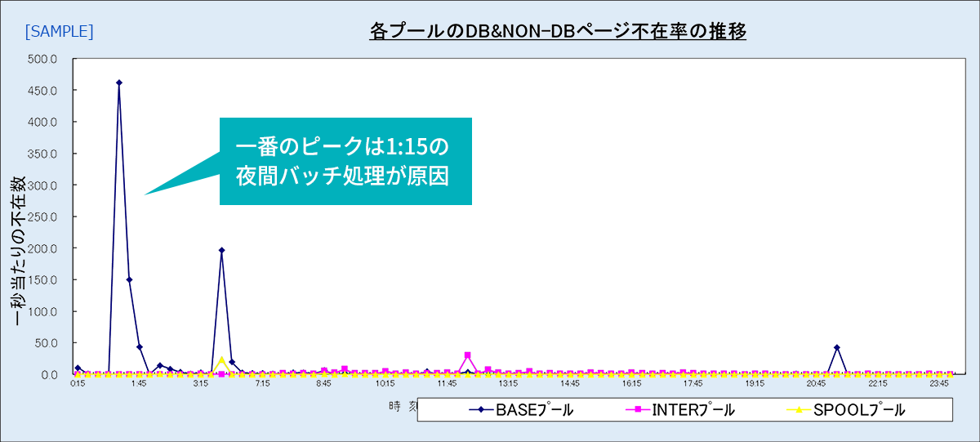
Task: Click x-axis label 17:45
Action: [693, 383]
